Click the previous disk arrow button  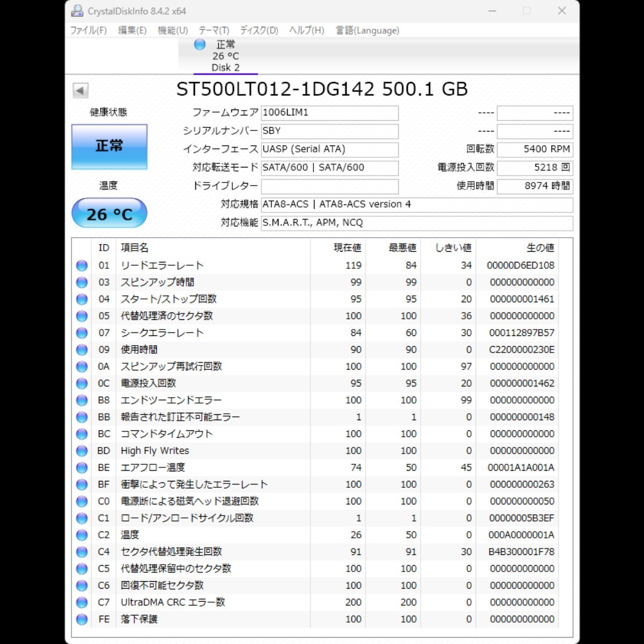coord(80,90)
